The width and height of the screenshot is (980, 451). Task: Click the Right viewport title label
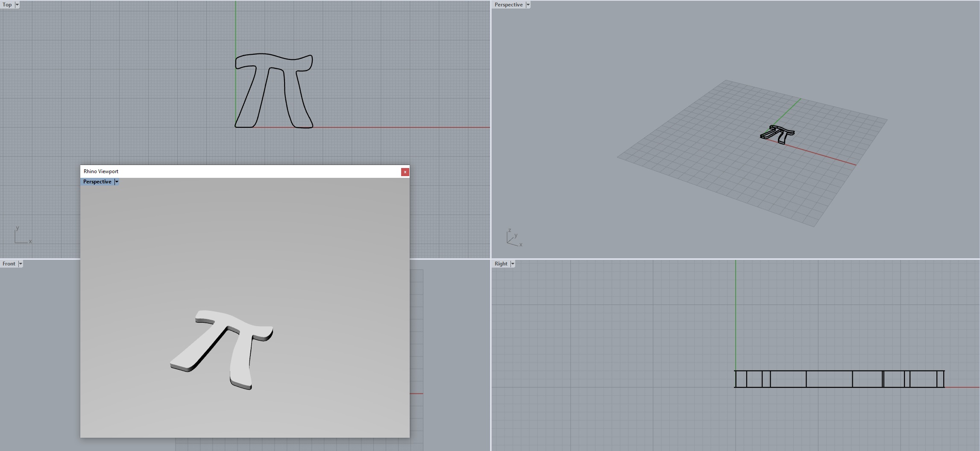501,264
